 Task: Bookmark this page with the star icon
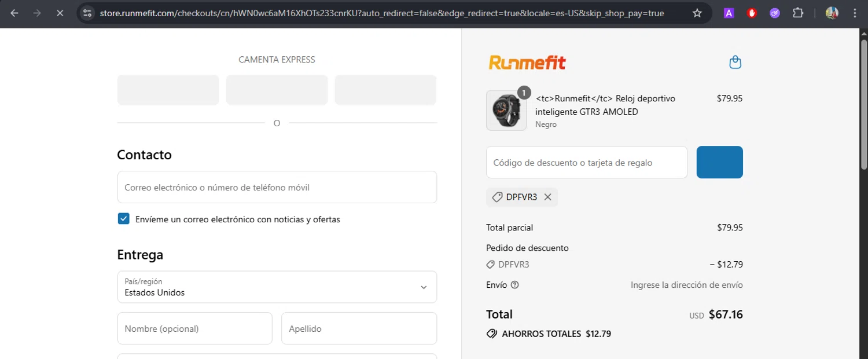pos(697,13)
